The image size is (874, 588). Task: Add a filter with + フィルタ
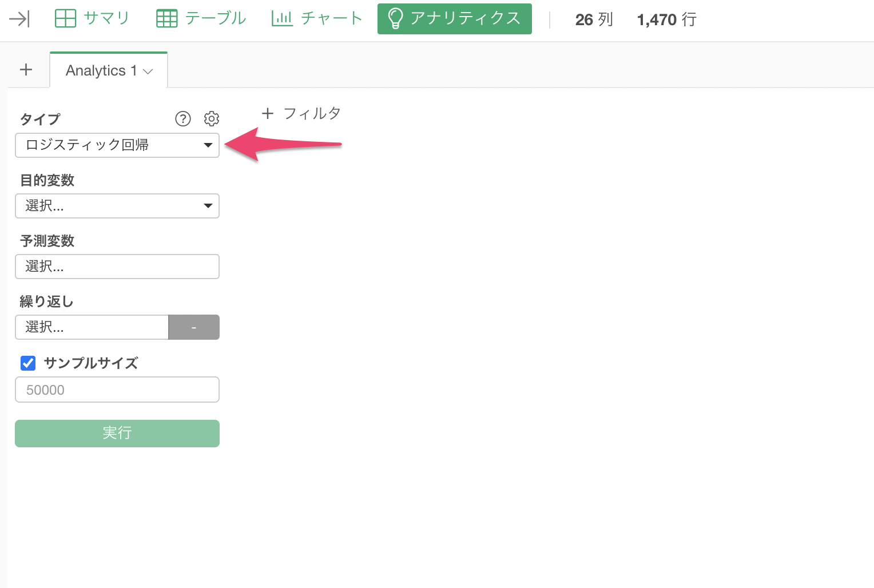tap(301, 113)
